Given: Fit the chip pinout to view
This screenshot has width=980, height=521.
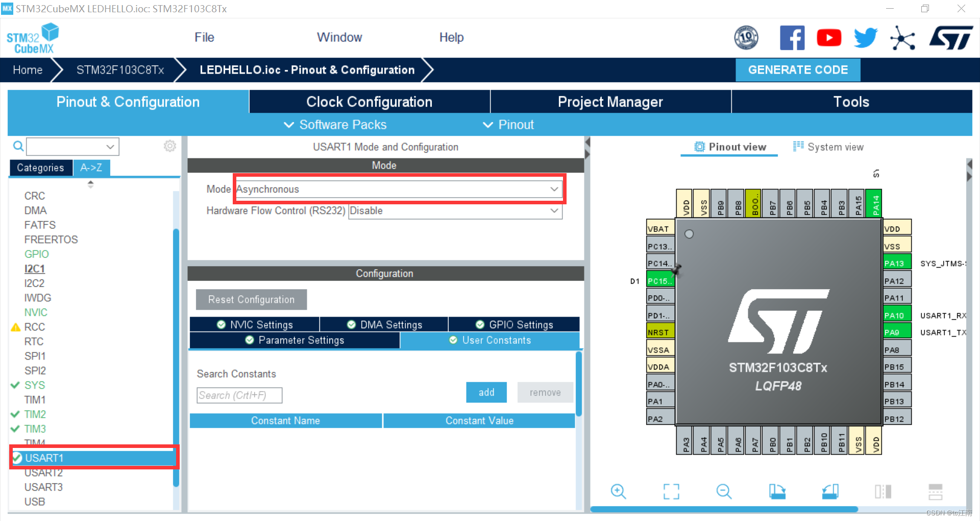Looking at the screenshot, I should point(671,491).
